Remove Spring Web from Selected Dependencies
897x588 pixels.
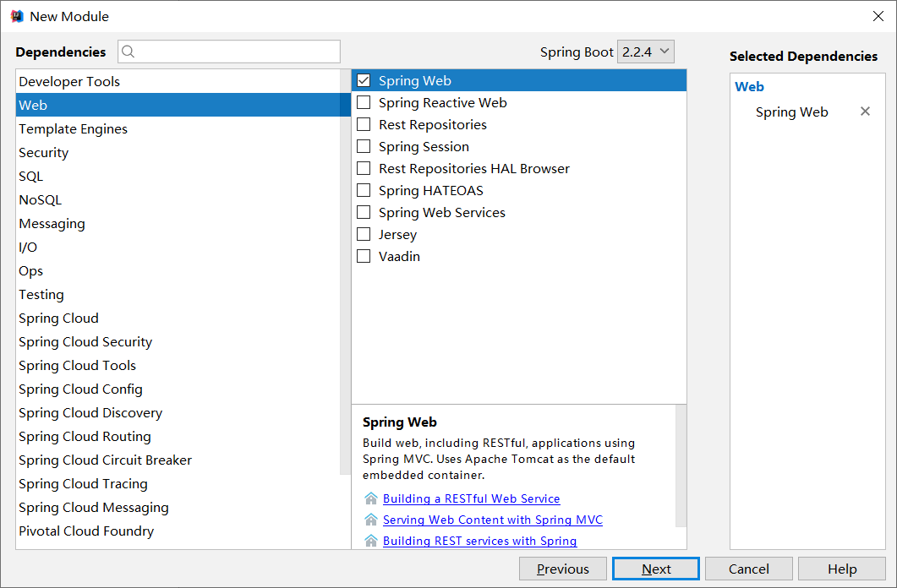[x=865, y=112]
